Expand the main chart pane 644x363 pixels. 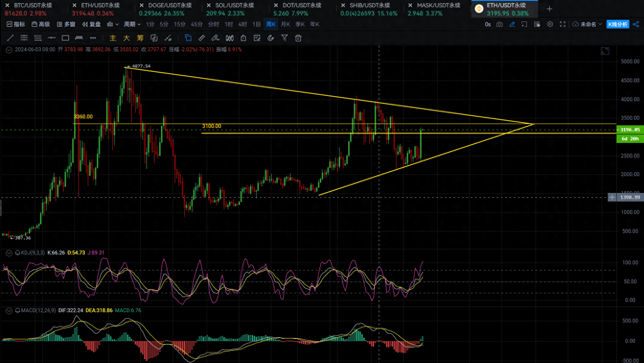pos(605,51)
